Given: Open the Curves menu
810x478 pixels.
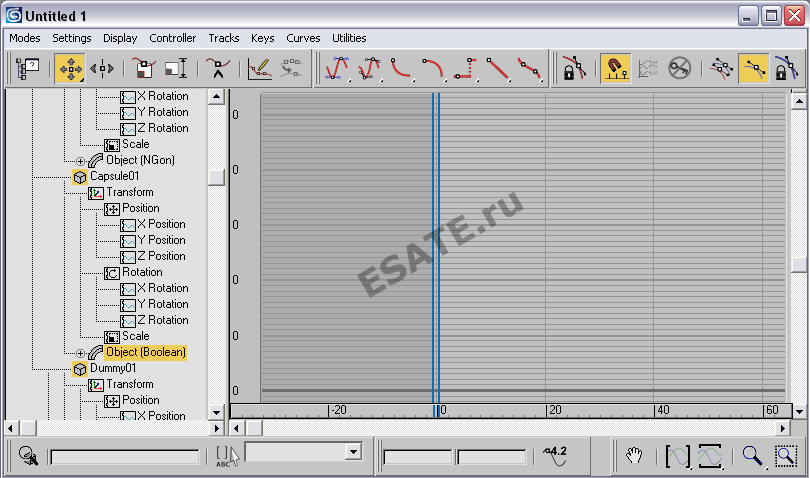Looking at the screenshot, I should coord(303,38).
